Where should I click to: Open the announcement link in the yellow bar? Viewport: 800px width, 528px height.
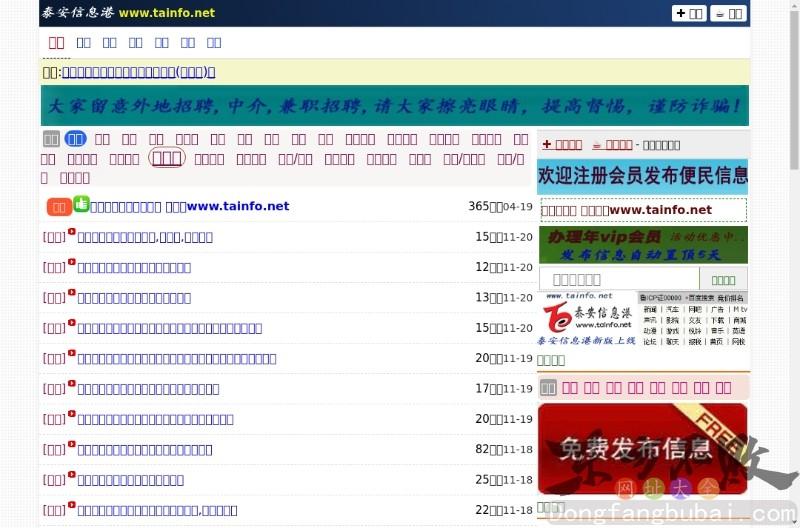pos(138,72)
